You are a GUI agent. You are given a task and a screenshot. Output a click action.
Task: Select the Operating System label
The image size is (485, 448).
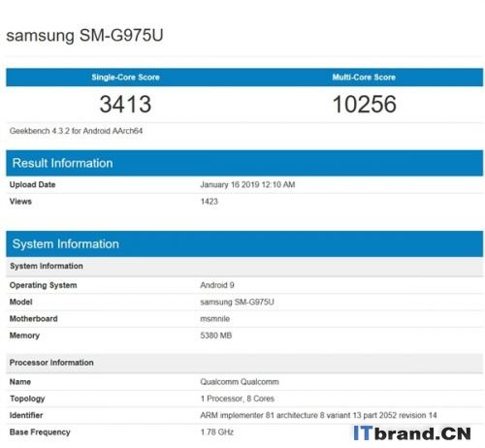pyautogui.click(x=43, y=285)
